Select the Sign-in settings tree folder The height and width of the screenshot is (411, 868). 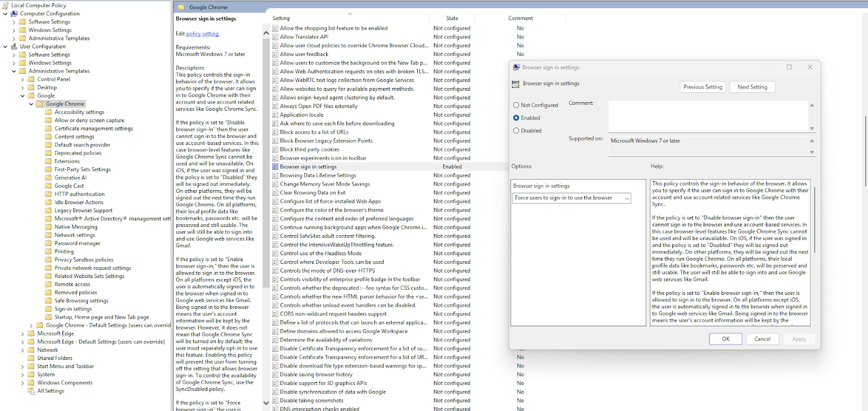73,309
